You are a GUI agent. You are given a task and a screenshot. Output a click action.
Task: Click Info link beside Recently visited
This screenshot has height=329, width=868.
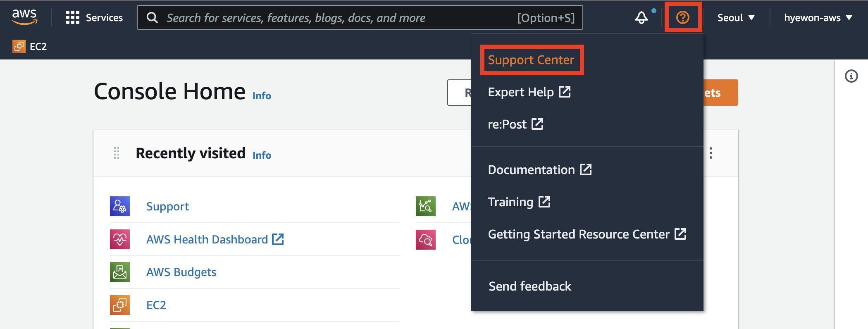tap(262, 155)
